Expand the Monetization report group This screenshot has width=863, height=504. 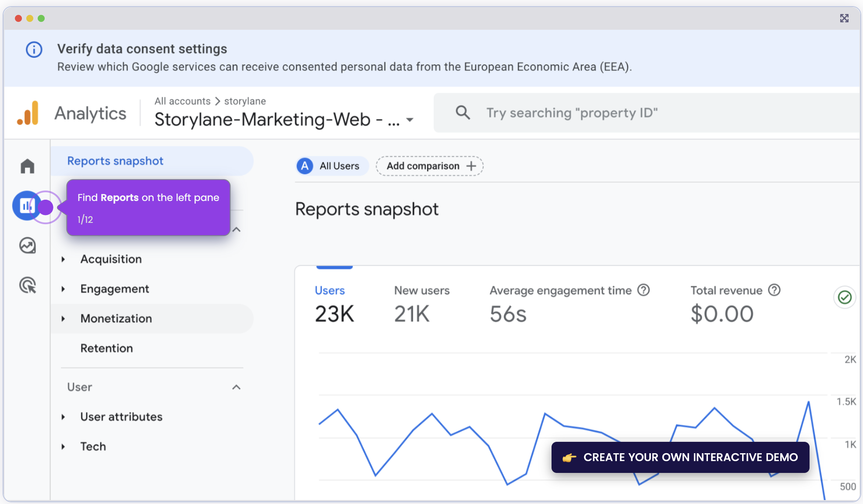click(63, 318)
